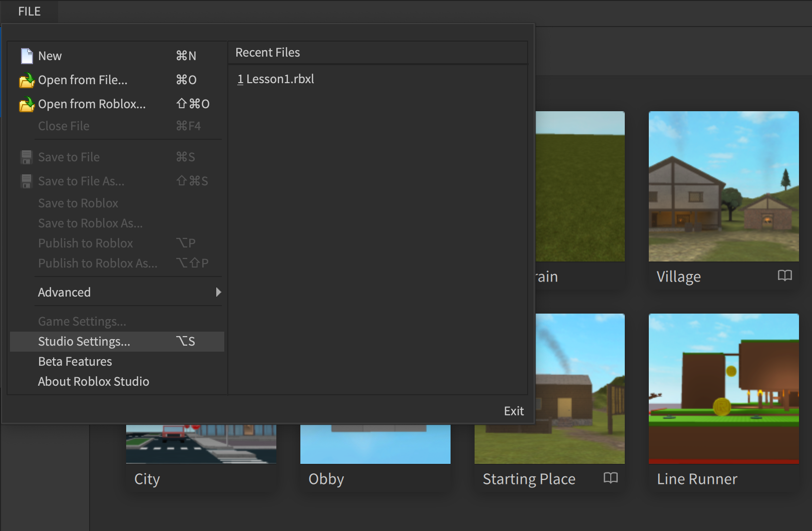Viewport: 812px width, 531px height.
Task: Select the City template thumbnail
Action: [201, 444]
